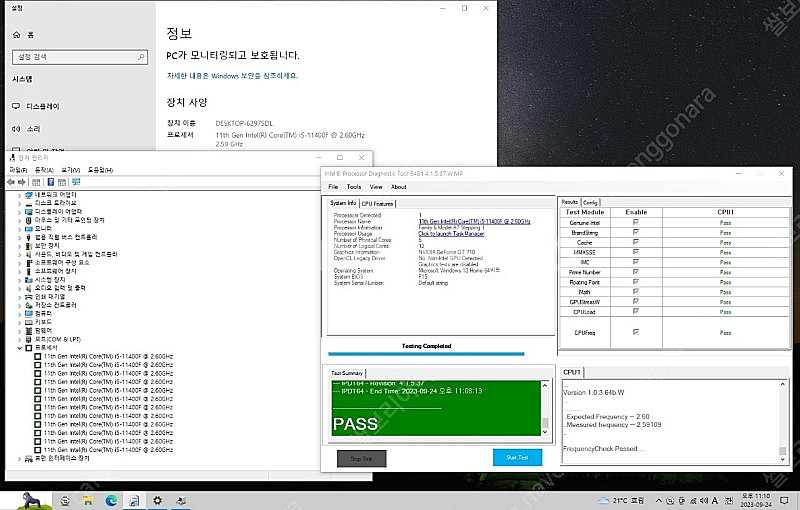Click the blue Testing Completed progress bar
Screen dimensions: 800x510
coord(426,353)
